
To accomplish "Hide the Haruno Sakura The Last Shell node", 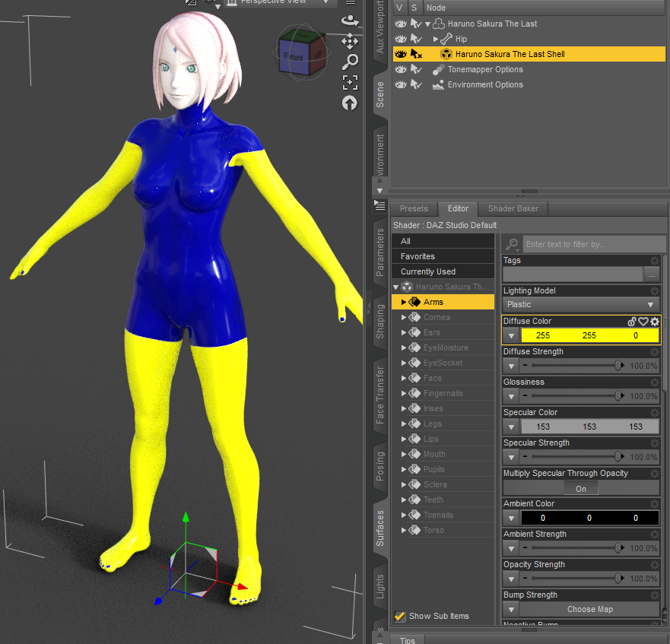I will click(400, 54).
